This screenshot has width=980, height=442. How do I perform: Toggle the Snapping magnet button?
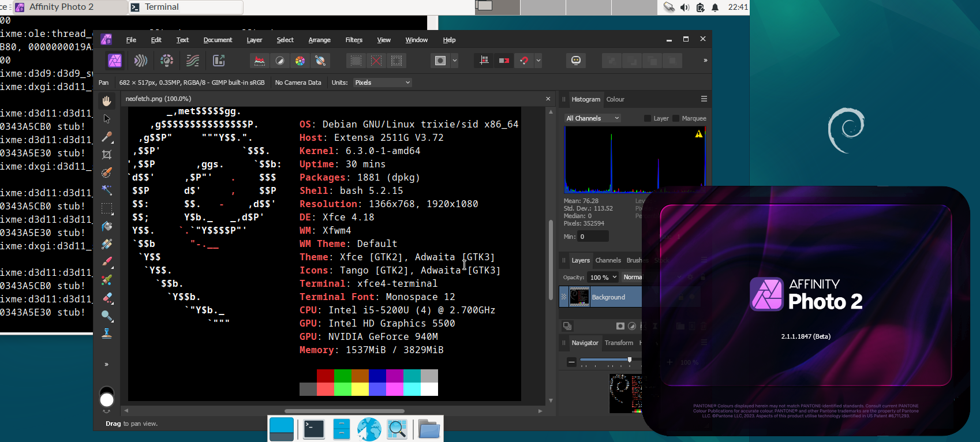pos(524,61)
